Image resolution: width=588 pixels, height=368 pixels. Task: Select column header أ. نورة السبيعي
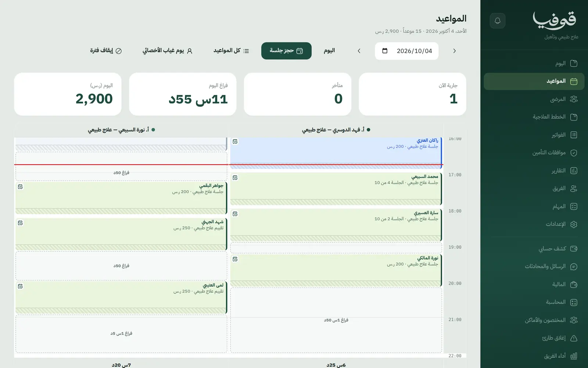click(121, 130)
